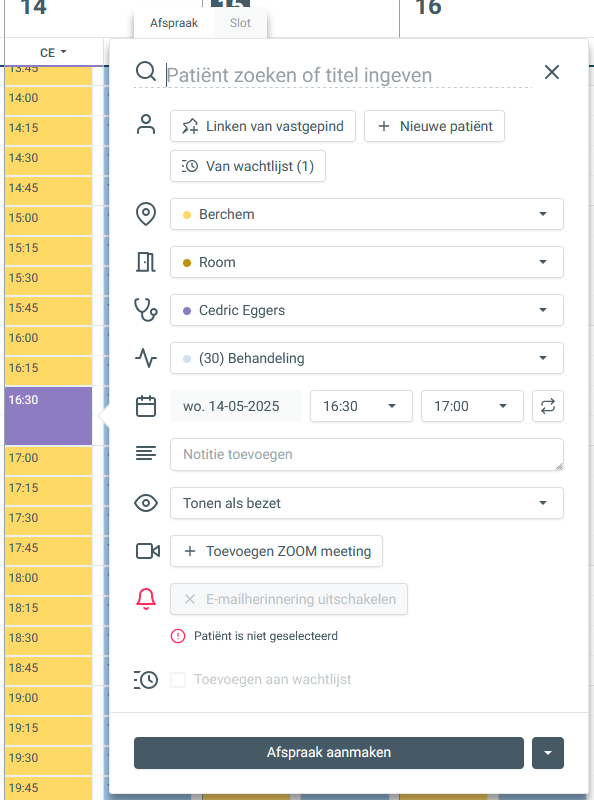Expand the Cedric Eggers practitioner dropdown
This screenshot has width=594, height=800.
coord(367,310)
